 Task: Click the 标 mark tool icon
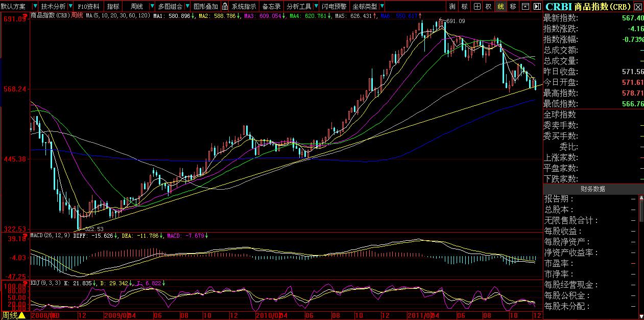(x=465, y=7)
